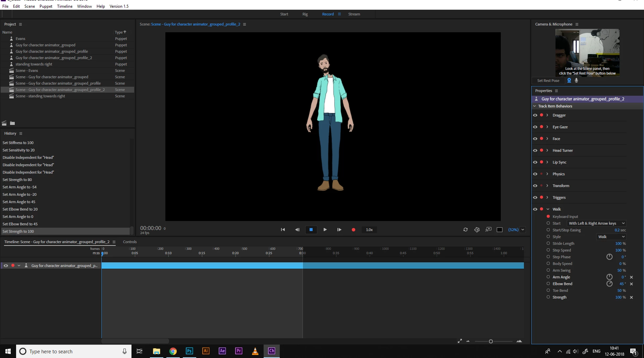Click the Step Phase angle dial
644x358 pixels.
coord(609,257)
